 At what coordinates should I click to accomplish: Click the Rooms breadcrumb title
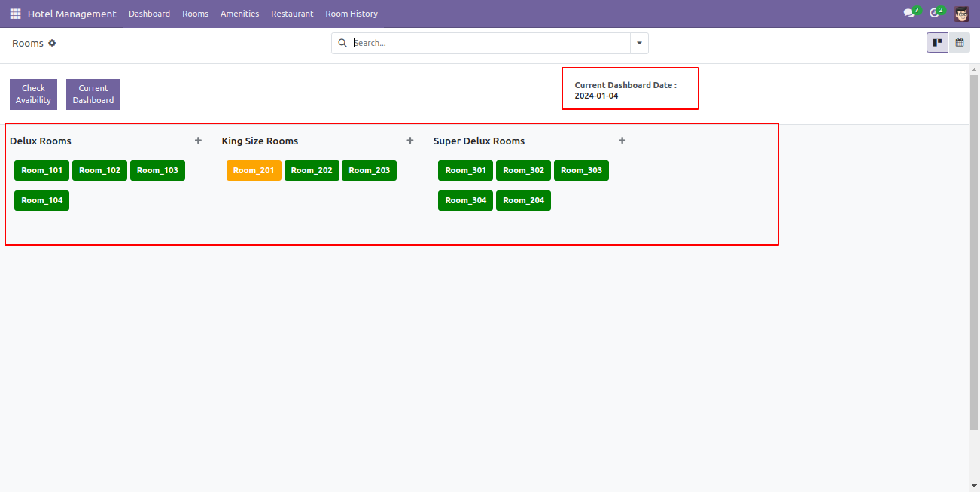click(28, 43)
